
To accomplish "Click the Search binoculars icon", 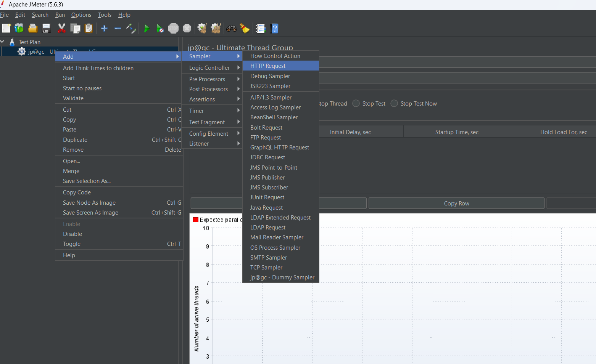I will pos(231,28).
